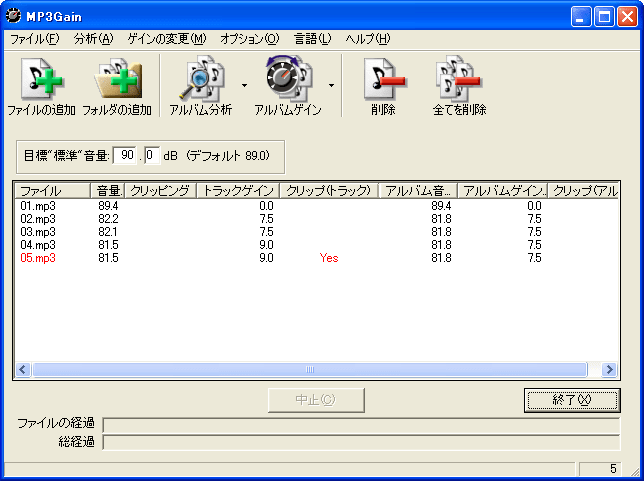This screenshot has width=644, height=481.
Task: Click 全てを削除 (clear all) icon
Action: pos(459,81)
